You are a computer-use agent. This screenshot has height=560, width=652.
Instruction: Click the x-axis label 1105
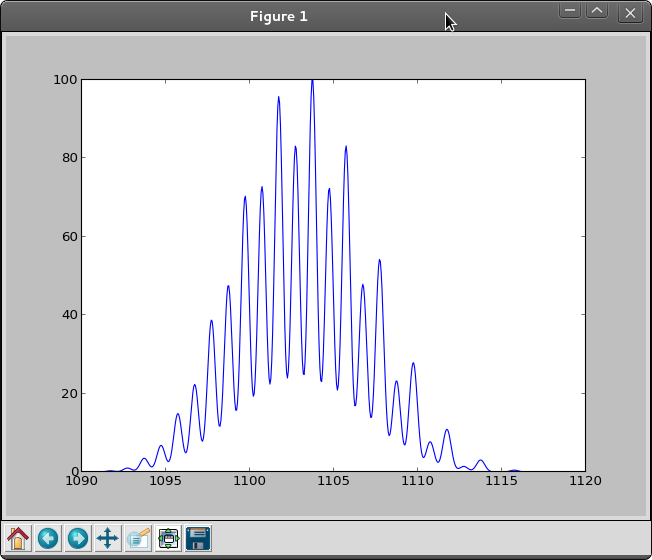333,481
